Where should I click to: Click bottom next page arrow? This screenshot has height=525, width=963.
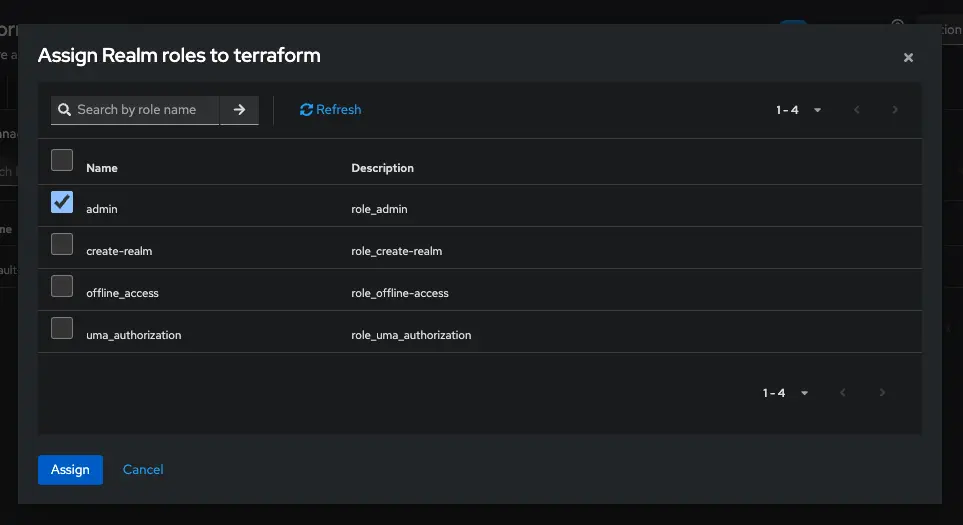[x=882, y=393]
